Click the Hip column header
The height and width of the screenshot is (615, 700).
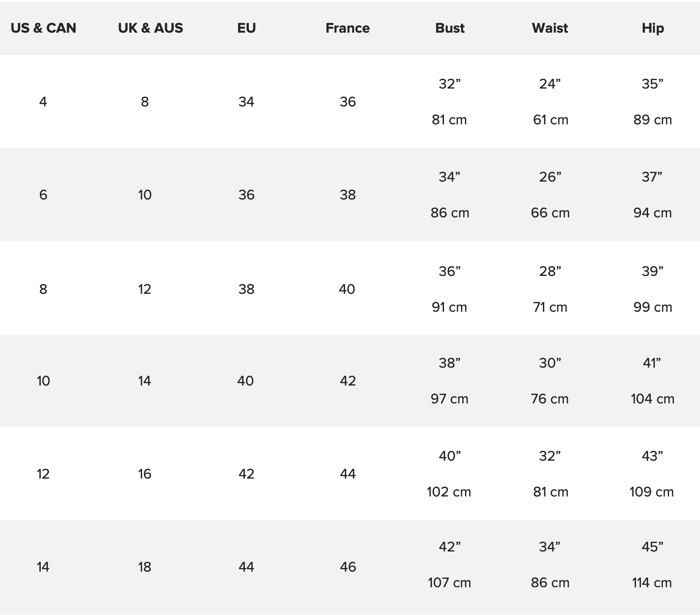click(x=653, y=28)
